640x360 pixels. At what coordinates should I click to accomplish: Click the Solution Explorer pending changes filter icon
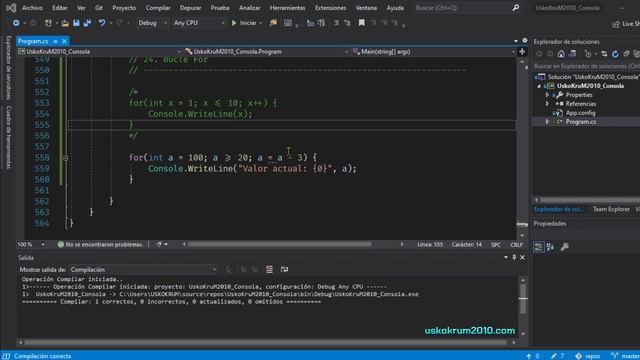tap(588, 54)
